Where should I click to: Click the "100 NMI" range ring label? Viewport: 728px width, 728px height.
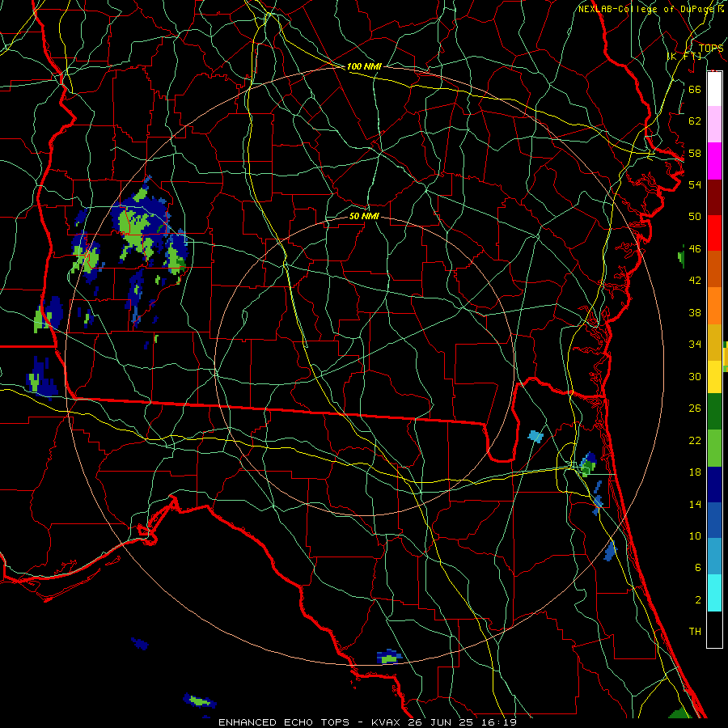coord(364,67)
